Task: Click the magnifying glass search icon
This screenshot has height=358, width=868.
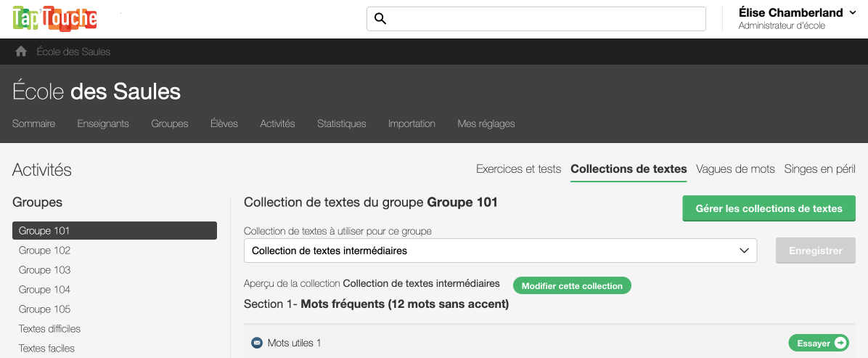Action: point(380,19)
